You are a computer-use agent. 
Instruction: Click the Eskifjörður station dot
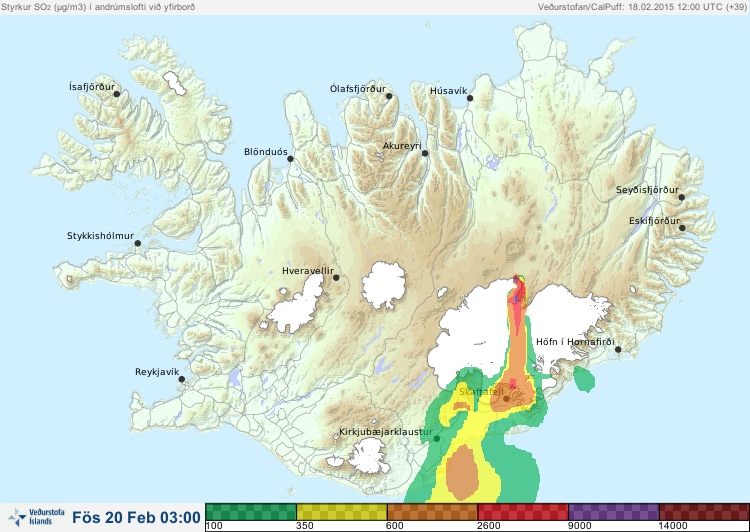point(682,228)
